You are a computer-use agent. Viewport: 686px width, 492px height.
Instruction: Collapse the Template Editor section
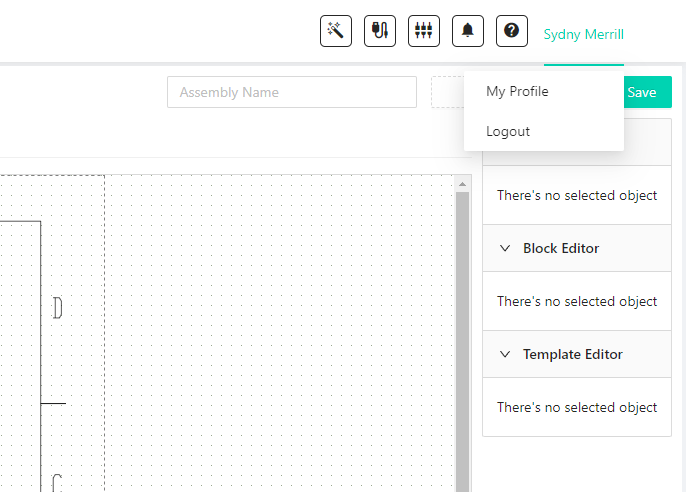[x=505, y=354]
